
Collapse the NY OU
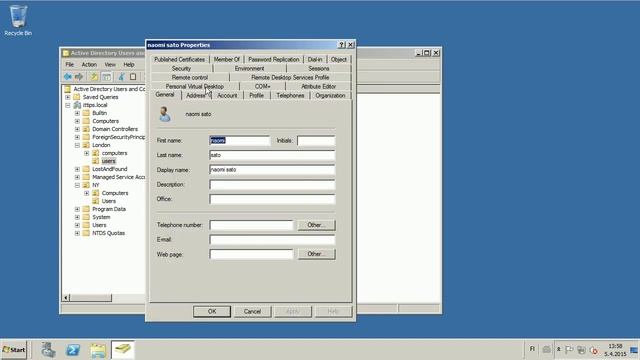(x=77, y=185)
